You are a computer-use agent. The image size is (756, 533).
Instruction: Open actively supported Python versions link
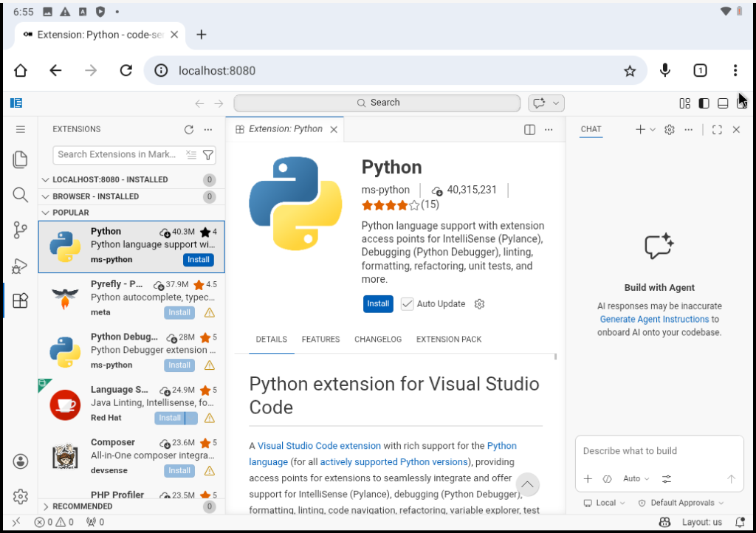click(394, 461)
